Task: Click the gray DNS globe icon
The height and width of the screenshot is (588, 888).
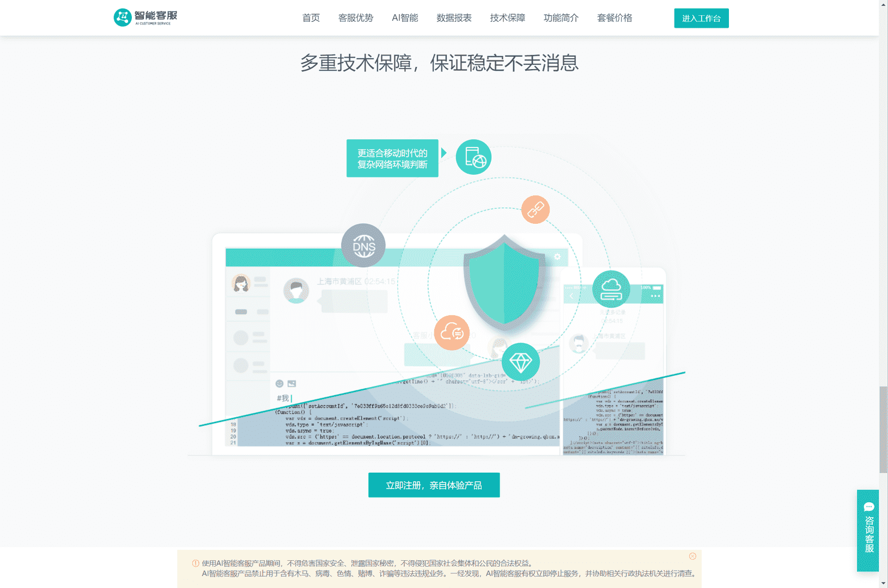Action: 363,246
